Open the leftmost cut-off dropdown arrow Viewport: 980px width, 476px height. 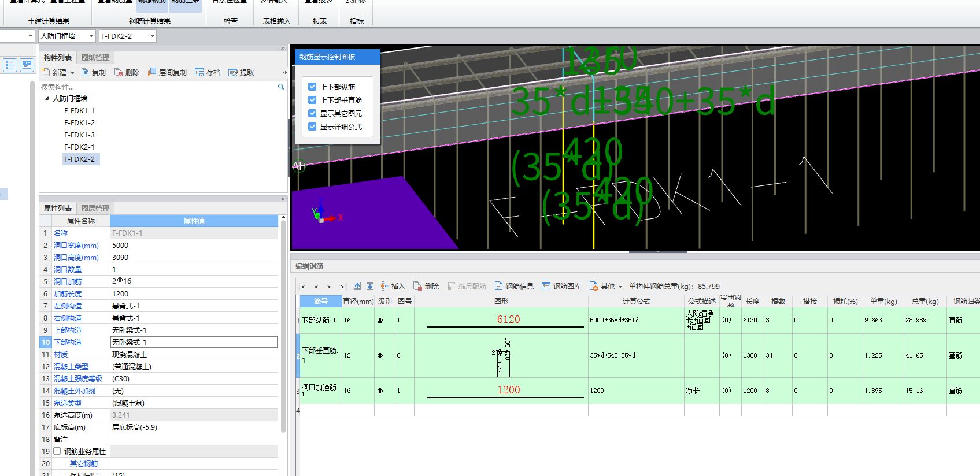(x=31, y=36)
